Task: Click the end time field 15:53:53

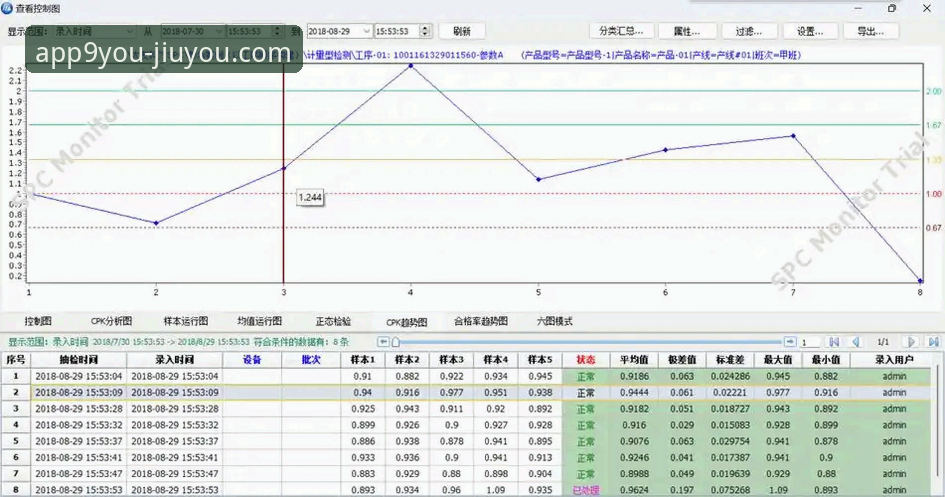Action: pyautogui.click(x=397, y=31)
